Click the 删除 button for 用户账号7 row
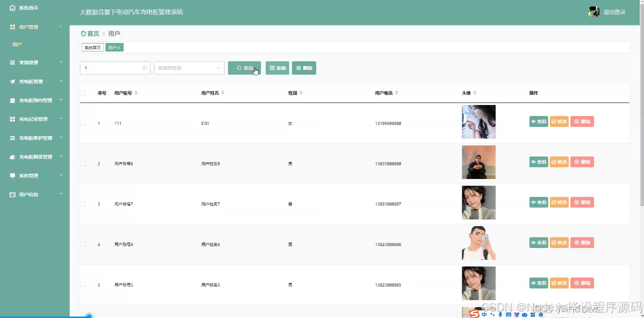The height and width of the screenshot is (318, 644). click(582, 202)
